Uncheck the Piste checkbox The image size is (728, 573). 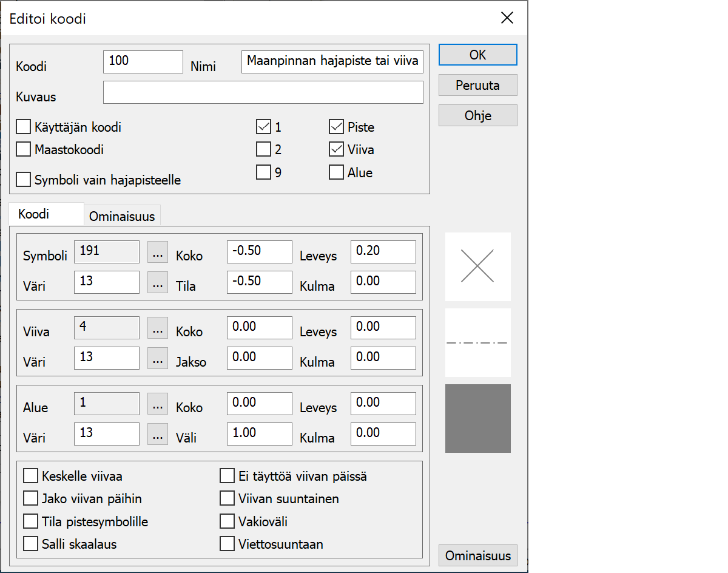pyautogui.click(x=336, y=127)
